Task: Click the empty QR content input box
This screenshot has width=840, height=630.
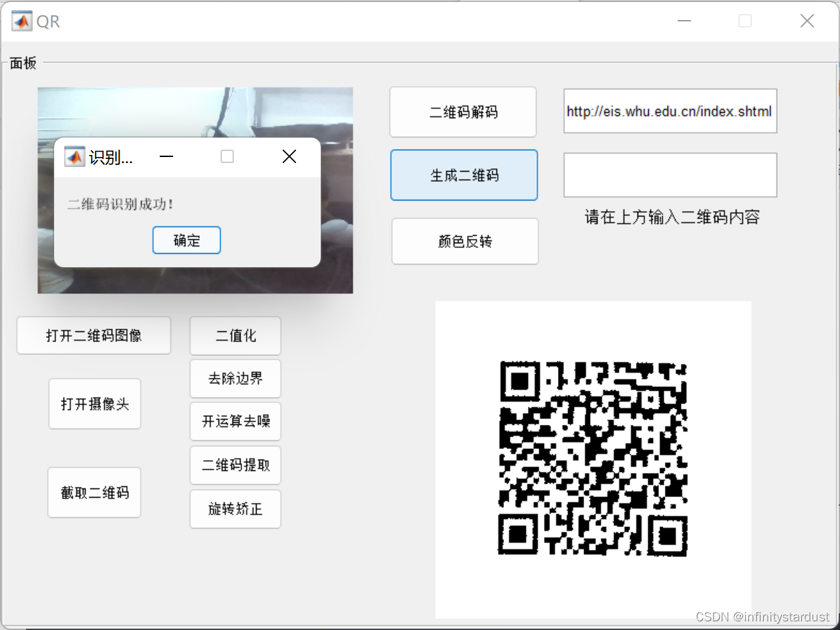Action: (670, 174)
